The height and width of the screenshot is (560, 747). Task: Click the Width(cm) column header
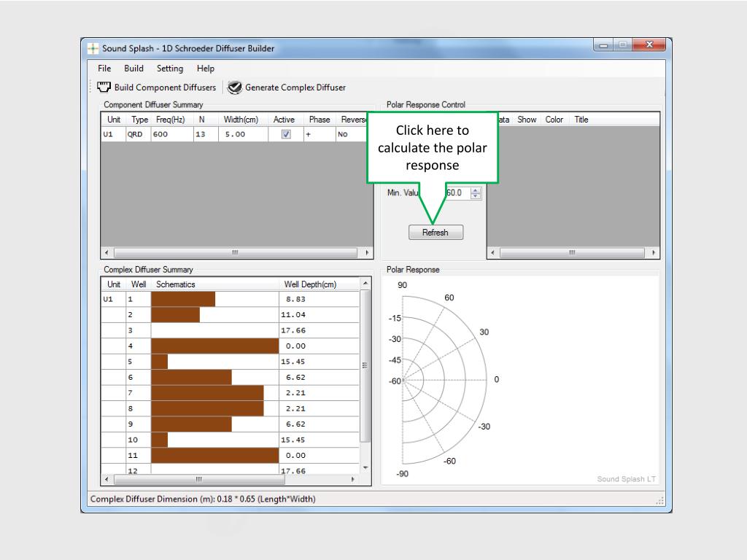pos(241,120)
